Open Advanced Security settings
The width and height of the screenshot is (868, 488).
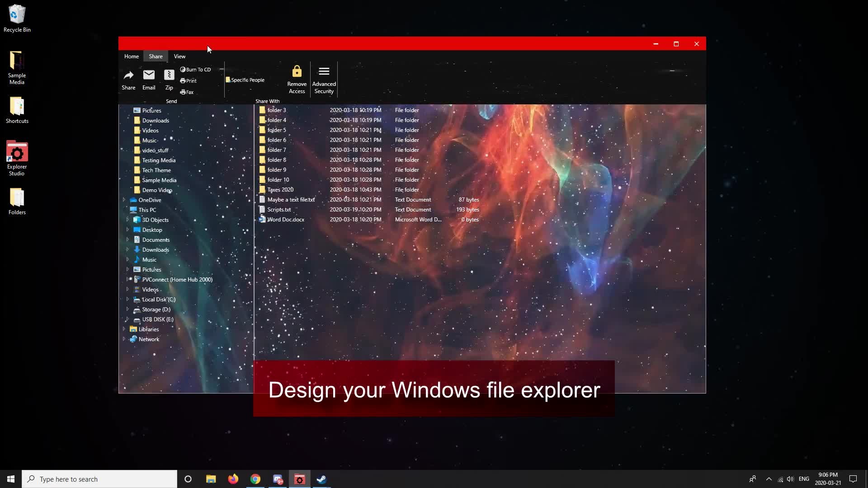324,72
